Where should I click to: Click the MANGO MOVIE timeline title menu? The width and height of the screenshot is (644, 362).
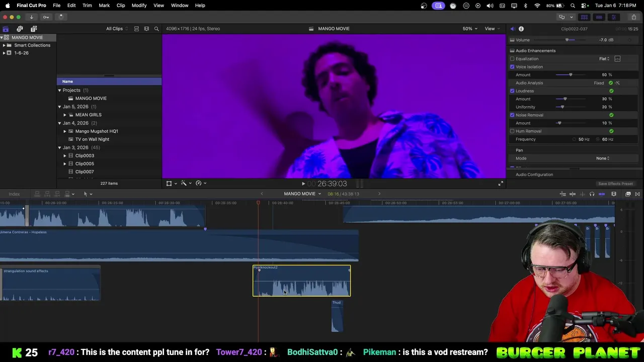[302, 194]
